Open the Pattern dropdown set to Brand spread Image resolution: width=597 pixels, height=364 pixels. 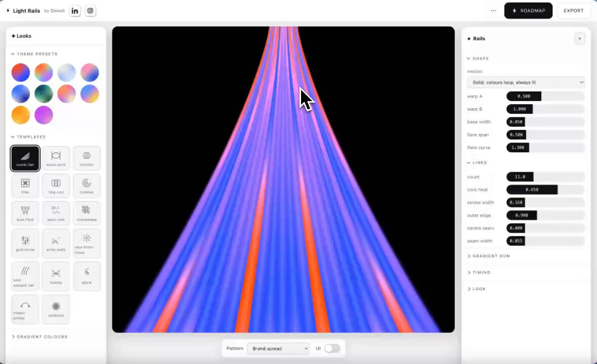coord(278,348)
